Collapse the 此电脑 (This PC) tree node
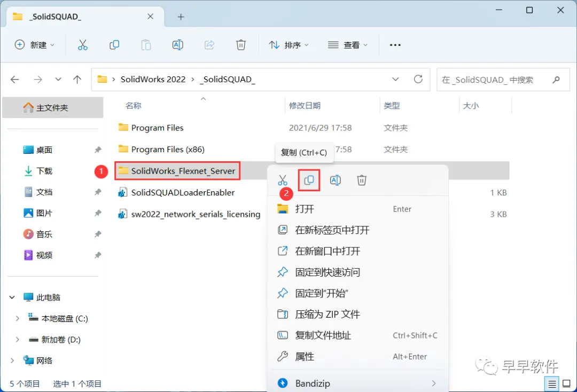Screen dimensions: 577x392 click(x=12, y=297)
